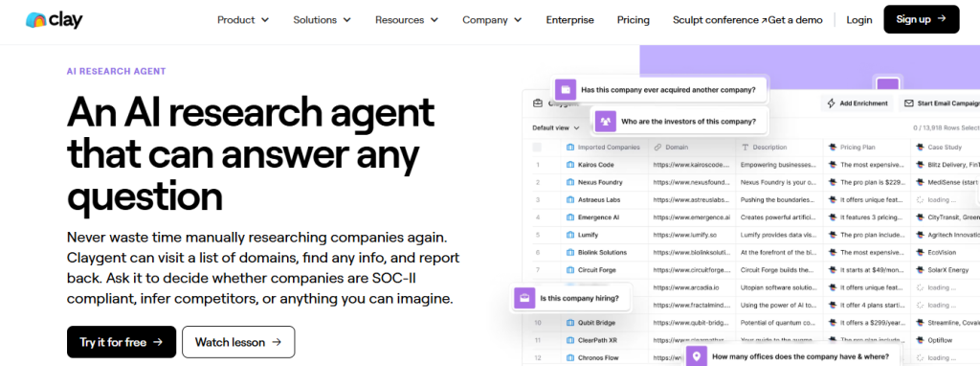Tick the select-all checkbox in table header
The width and height of the screenshot is (980, 366).
click(x=537, y=147)
